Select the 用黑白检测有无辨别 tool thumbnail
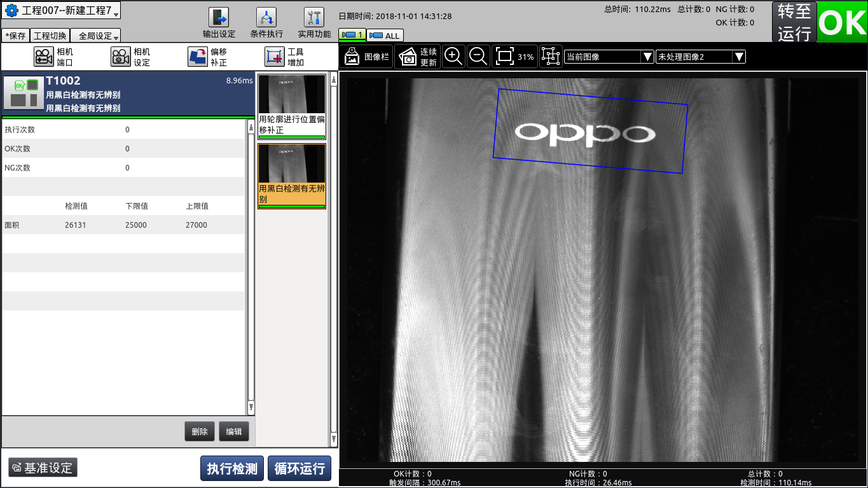 pos(292,176)
